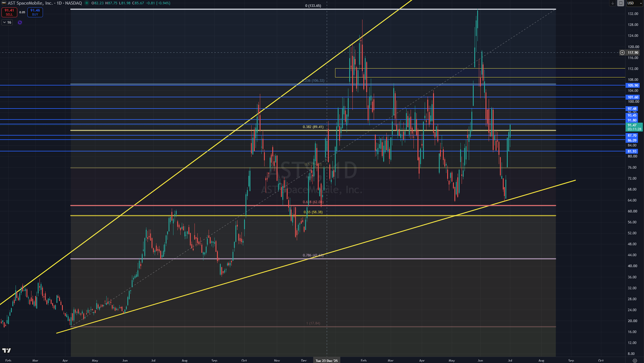Screen dimensions: 644x363
Task: Select the 93.45 blue price label
Action: pos(632,115)
